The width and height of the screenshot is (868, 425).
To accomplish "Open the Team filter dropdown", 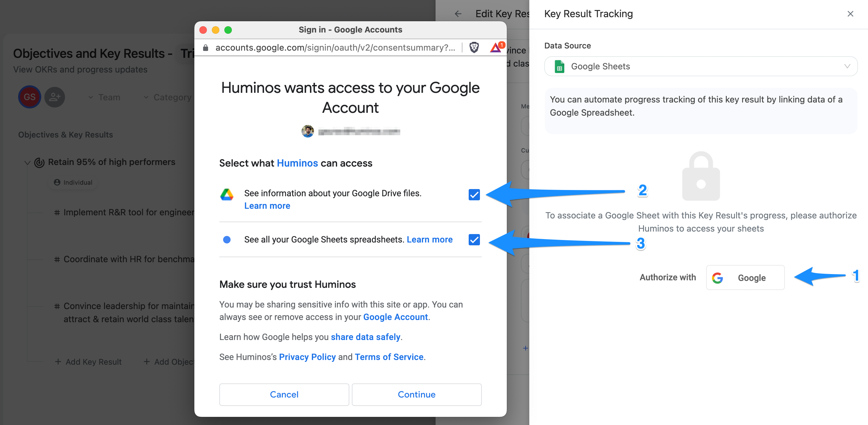I will coord(104,97).
